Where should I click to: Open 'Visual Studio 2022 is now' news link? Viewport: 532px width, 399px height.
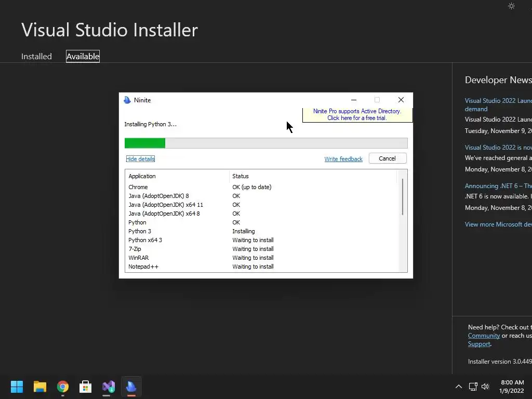point(498,147)
